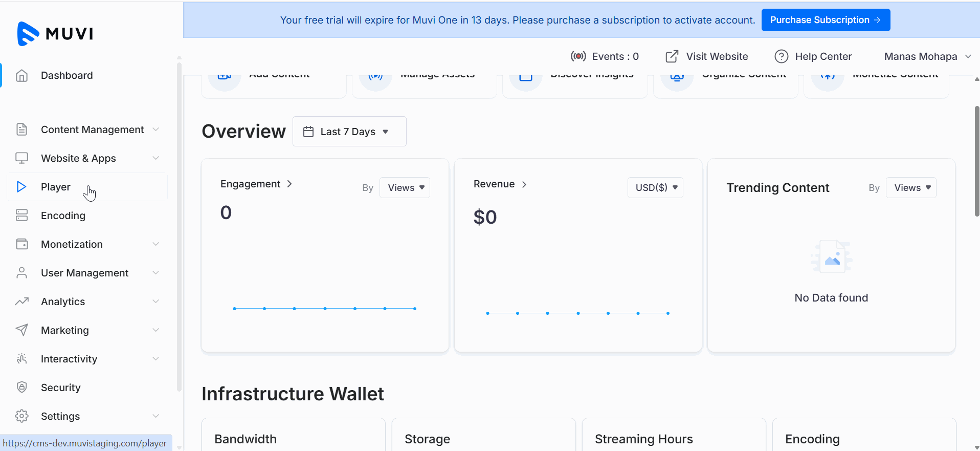This screenshot has height=451, width=980.
Task: Open the USD($) currency dropdown
Action: 655,188
